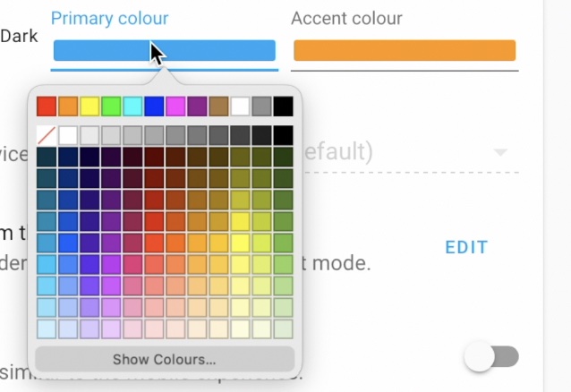Select the red swatch in top row
Image resolution: width=571 pixels, height=392 pixels.
coord(47,107)
